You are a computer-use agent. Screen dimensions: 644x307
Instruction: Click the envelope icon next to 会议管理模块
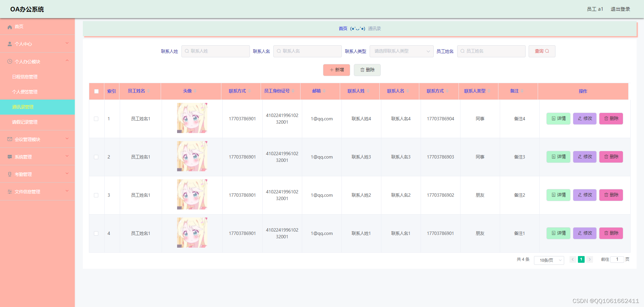(9, 139)
